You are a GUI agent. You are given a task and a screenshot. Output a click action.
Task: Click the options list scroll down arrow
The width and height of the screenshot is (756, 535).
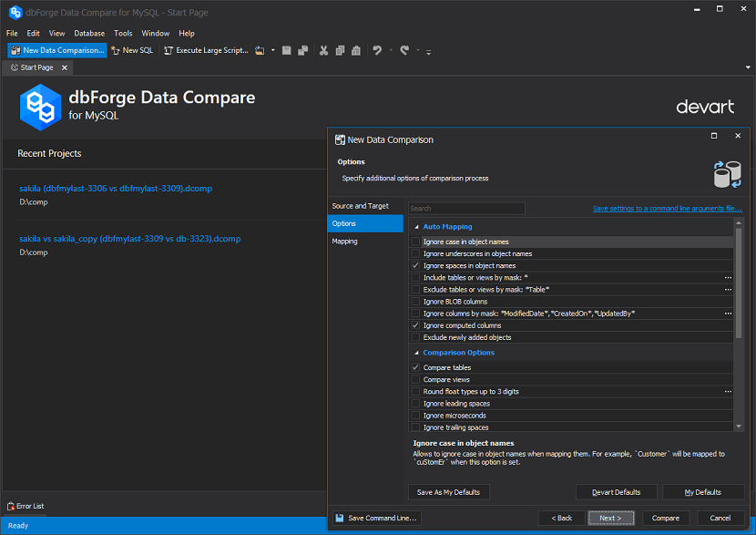739,427
